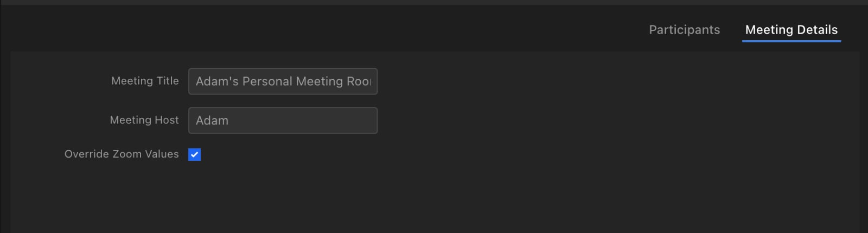
Task: Click empty space right of Adam in host field
Action: [304, 121]
